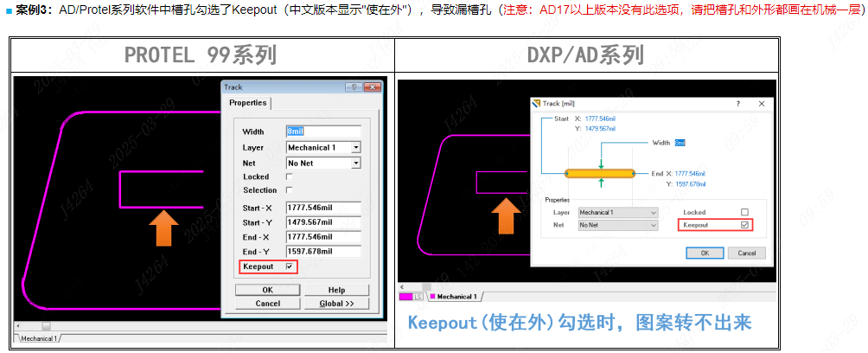Open the Net combo box in the Track [mil] dialog

coord(618,226)
